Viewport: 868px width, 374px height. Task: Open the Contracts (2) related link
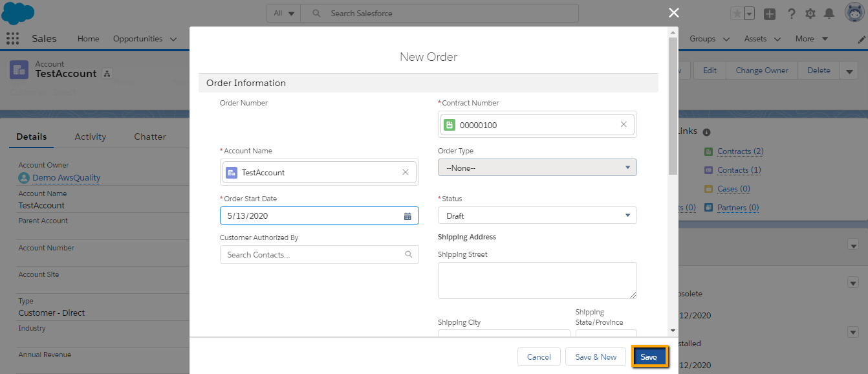coord(741,151)
